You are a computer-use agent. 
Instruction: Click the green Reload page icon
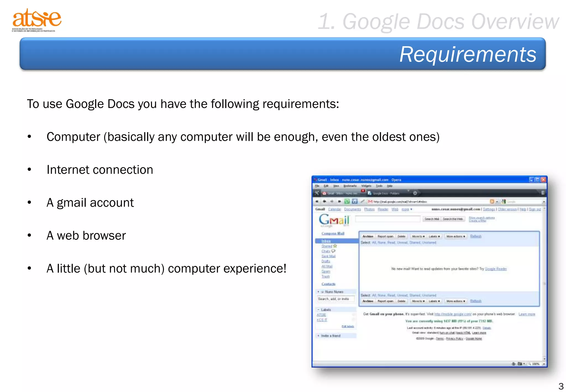click(347, 202)
